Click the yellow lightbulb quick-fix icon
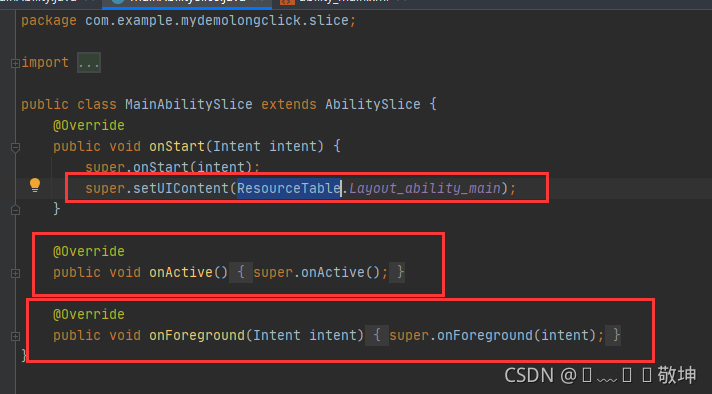Image resolution: width=712 pixels, height=394 pixels. 35,185
